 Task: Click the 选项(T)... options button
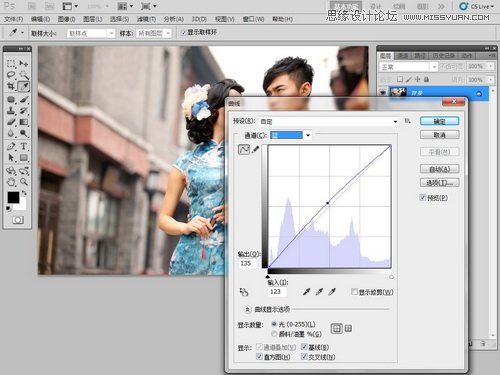click(x=439, y=183)
